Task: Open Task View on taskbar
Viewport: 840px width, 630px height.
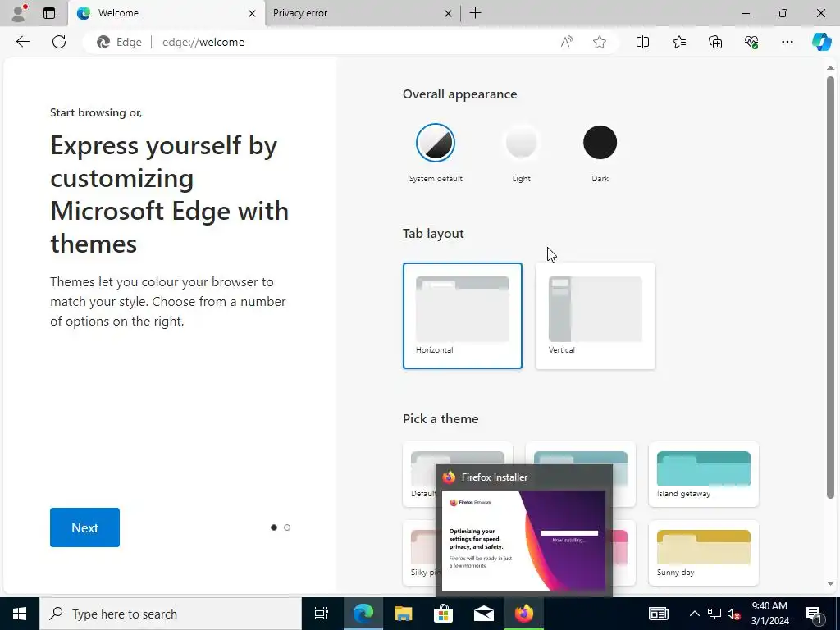Action: point(322,614)
